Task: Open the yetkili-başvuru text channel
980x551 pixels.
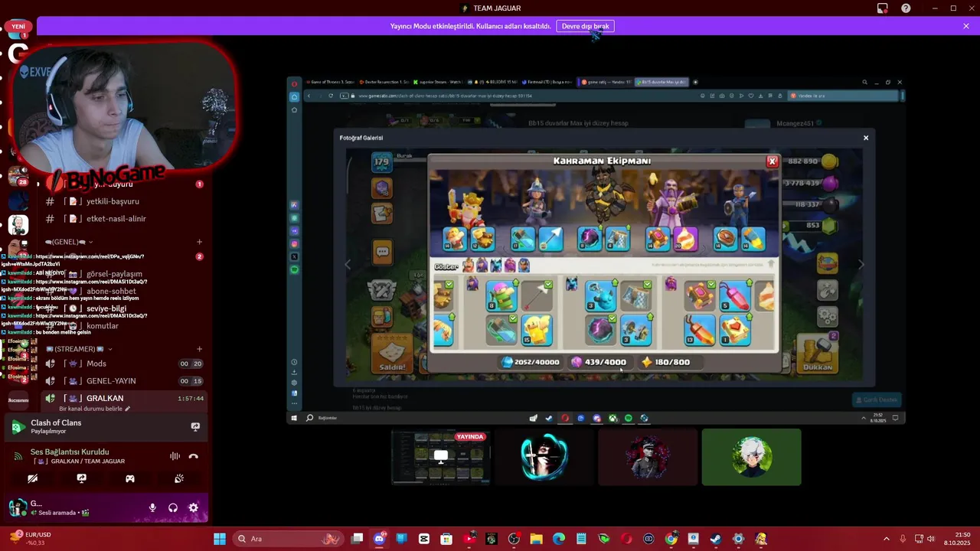Action: pyautogui.click(x=122, y=201)
